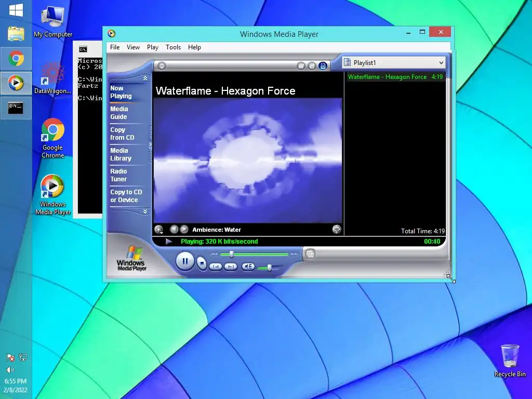The image size is (532, 399).
Task: Open the View menu
Action: [133, 47]
